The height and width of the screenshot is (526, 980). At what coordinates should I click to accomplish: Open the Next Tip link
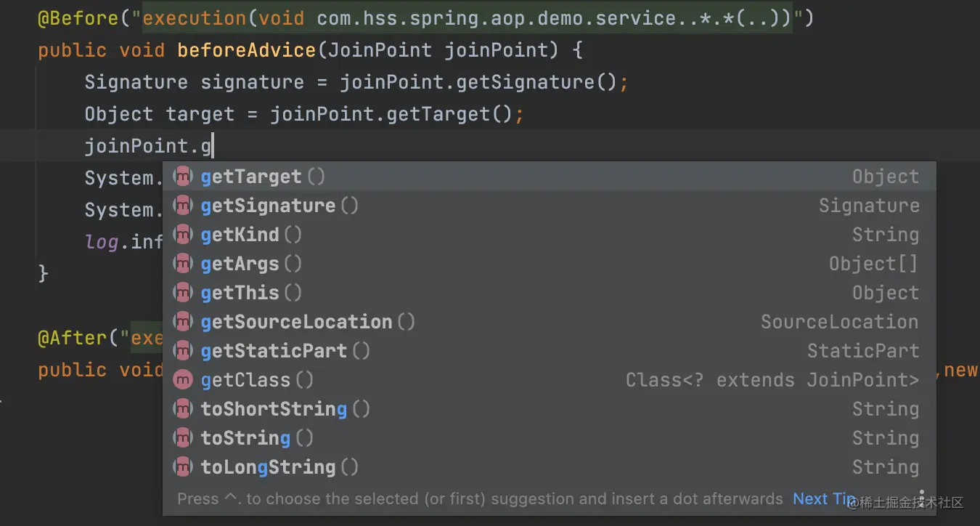click(823, 499)
